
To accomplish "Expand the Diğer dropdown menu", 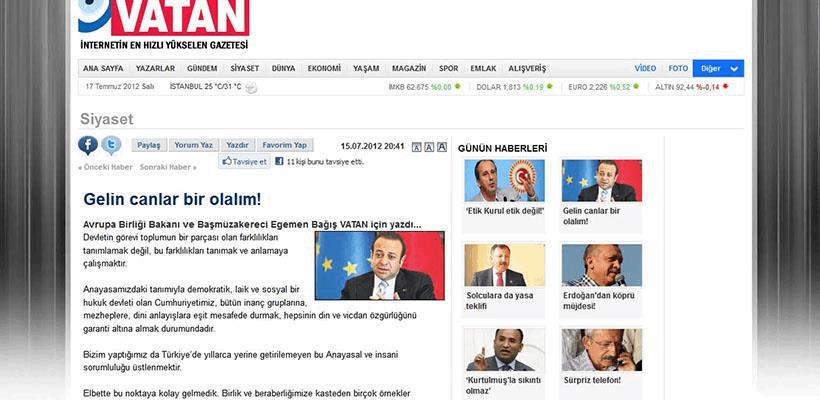I will (x=718, y=68).
